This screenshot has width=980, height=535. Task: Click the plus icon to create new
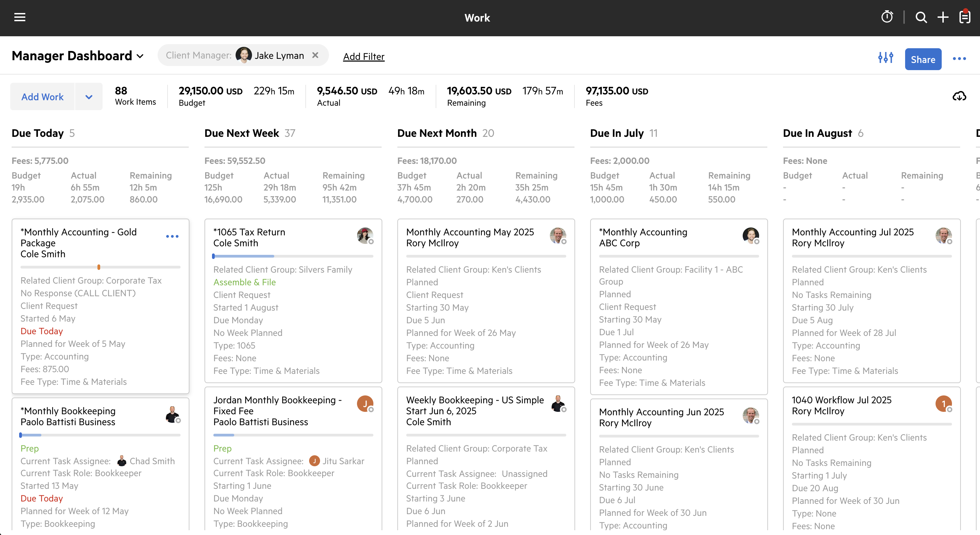(943, 17)
